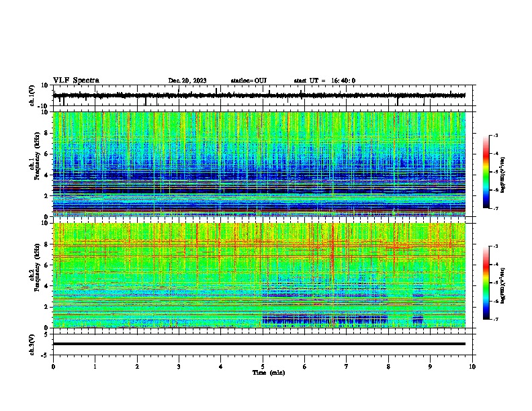Click the 'Time (min)' axis label
This screenshot has height=411, width=532.
[x=269, y=373]
